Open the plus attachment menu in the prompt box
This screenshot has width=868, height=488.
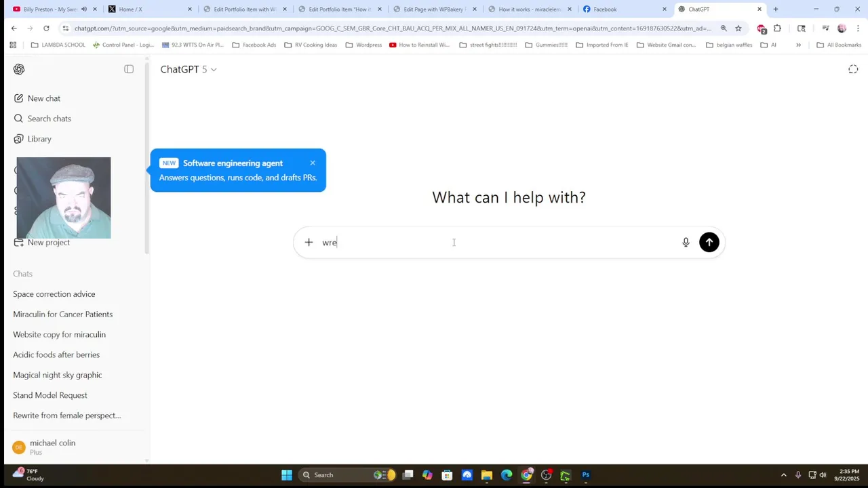309,242
